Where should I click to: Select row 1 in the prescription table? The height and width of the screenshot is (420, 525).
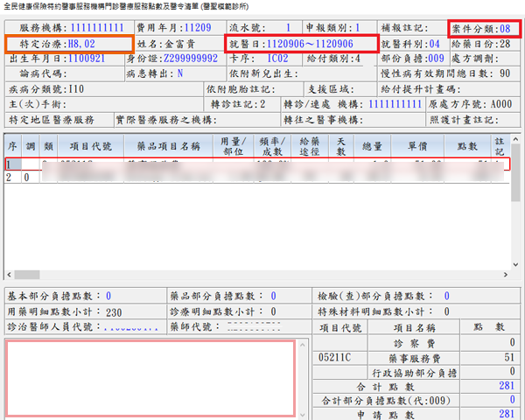click(254, 164)
